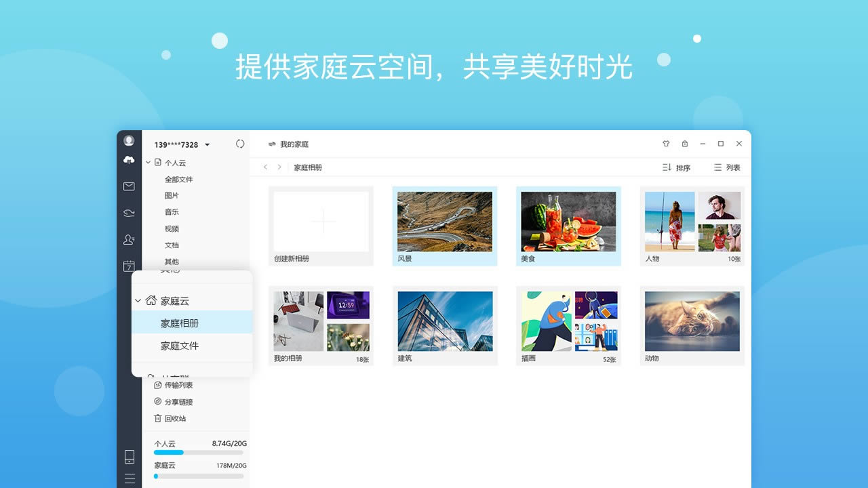Click the user avatar icon

pos(129,141)
